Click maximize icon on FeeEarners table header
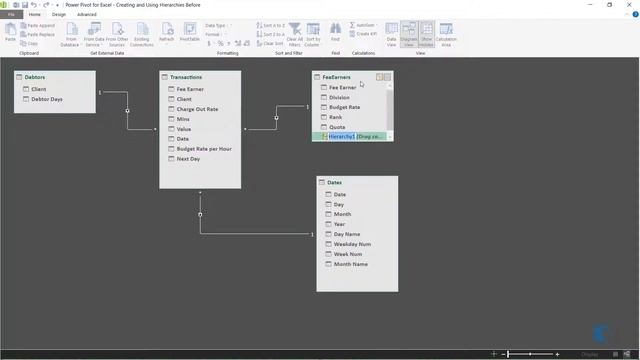This screenshot has height=360, width=640. pyautogui.click(x=387, y=77)
